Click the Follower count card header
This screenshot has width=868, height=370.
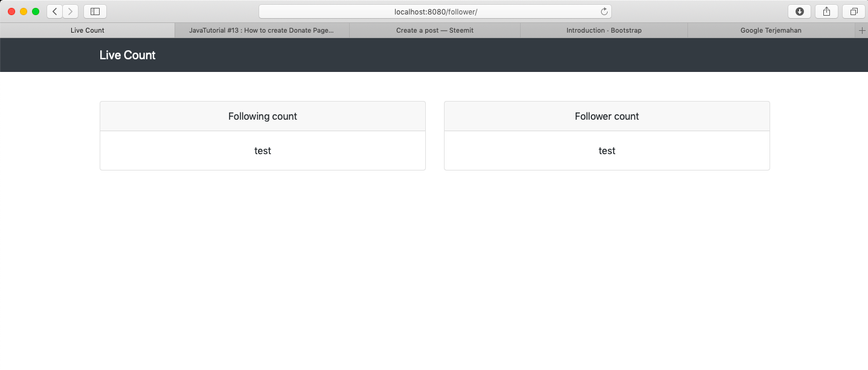pyautogui.click(x=607, y=116)
